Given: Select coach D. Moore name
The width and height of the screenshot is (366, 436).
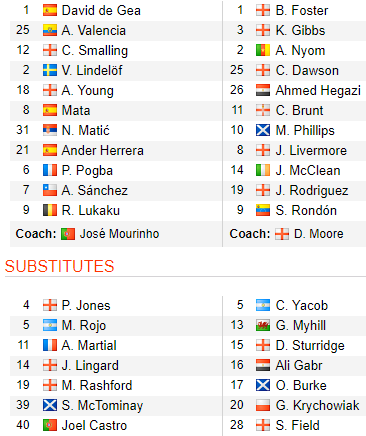Looking at the screenshot, I should tap(319, 234).
